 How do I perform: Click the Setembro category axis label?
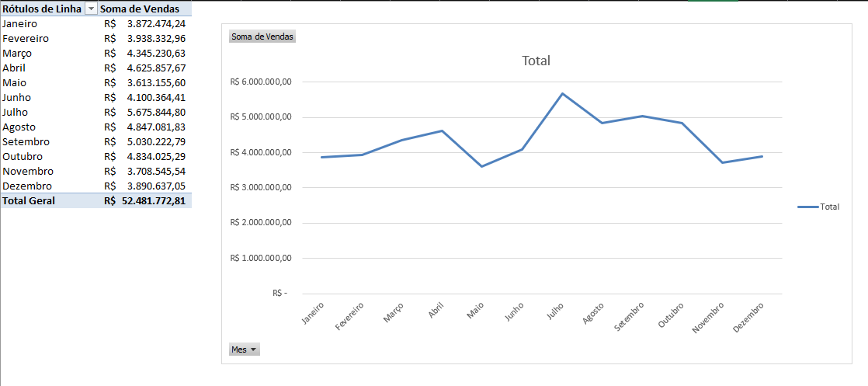pyautogui.click(x=630, y=316)
